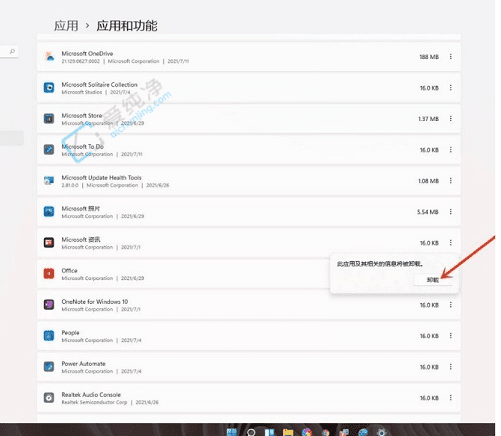This screenshot has width=501, height=436.
Task: Open more options for Power Automate
Action: tap(451, 367)
